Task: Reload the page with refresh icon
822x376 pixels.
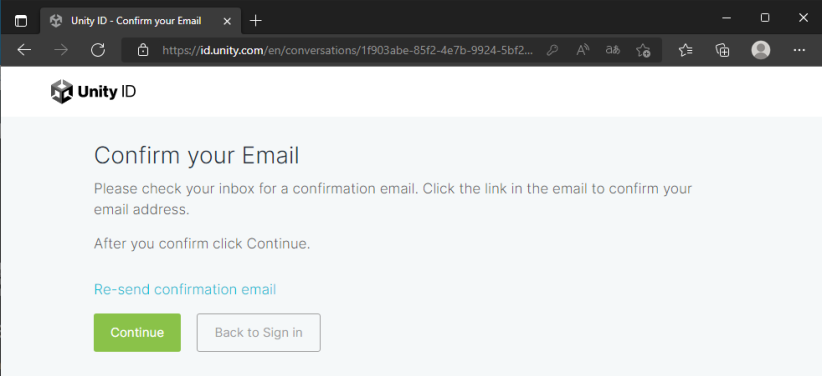Action: (98, 50)
